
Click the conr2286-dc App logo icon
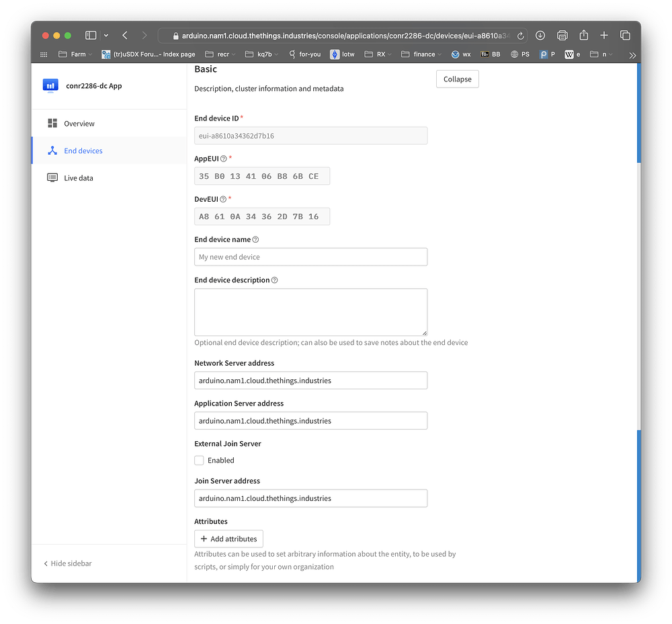point(50,86)
